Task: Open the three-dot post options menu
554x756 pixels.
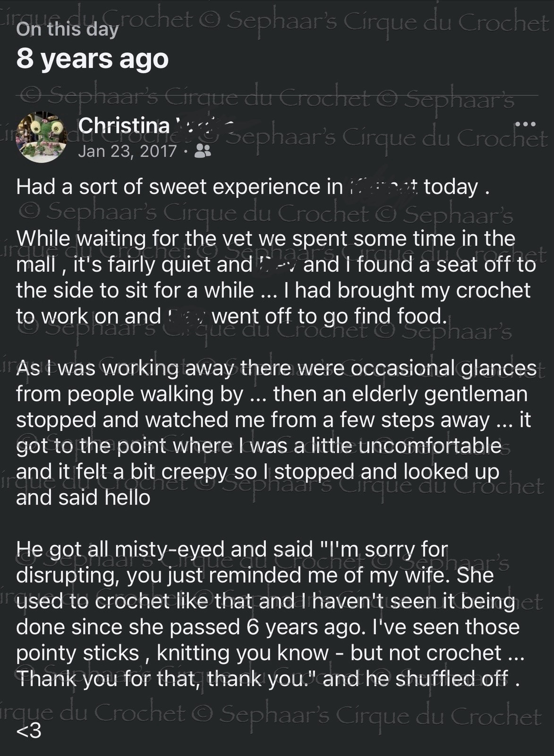Action: (x=526, y=124)
